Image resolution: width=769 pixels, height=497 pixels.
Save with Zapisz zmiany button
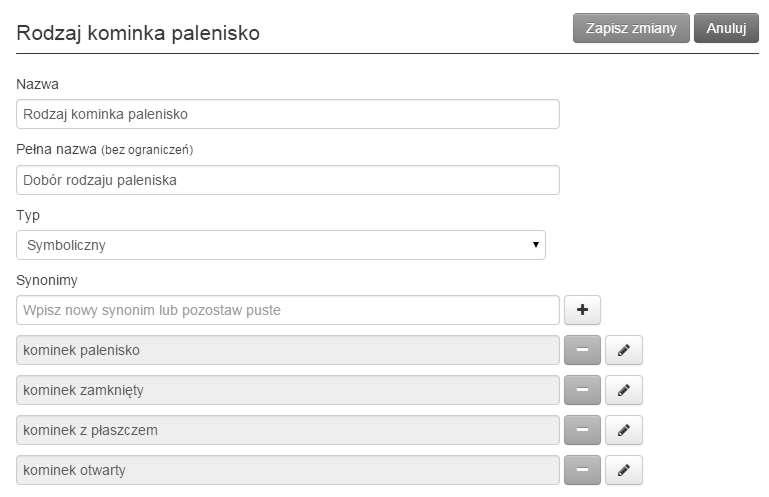631,28
